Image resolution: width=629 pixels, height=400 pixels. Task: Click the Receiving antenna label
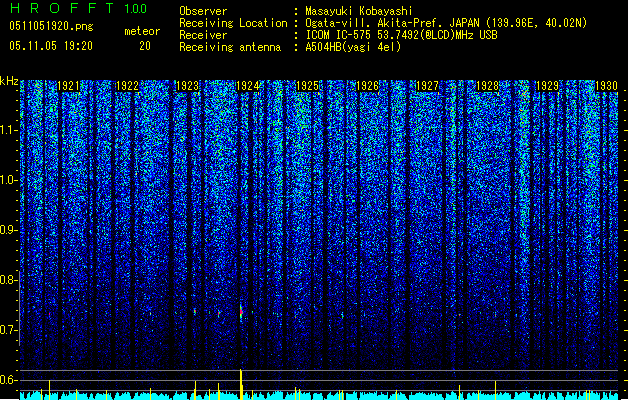tap(230, 47)
